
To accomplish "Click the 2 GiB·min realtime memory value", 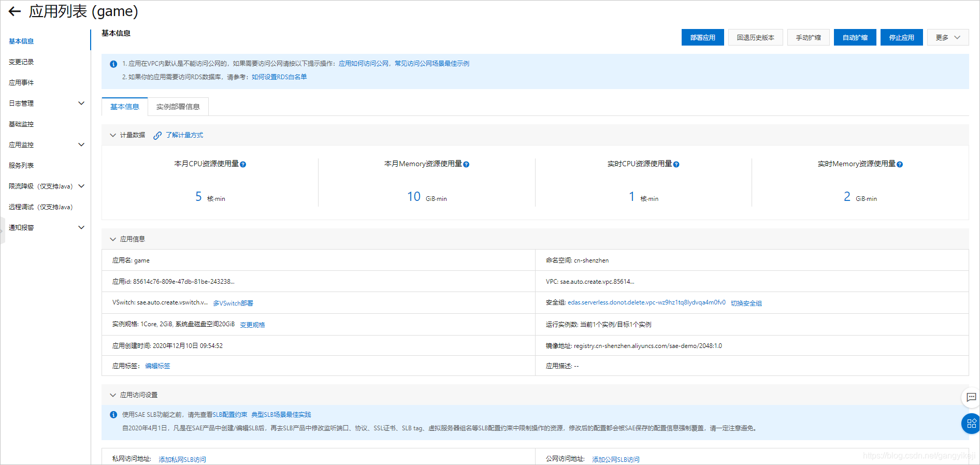I will coord(860,197).
